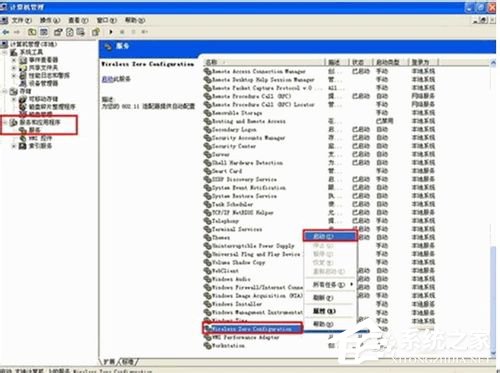Image resolution: width=500 pixels, height=373 pixels.
Task: Click the Stop service toolbar icon
Action: click(122, 32)
